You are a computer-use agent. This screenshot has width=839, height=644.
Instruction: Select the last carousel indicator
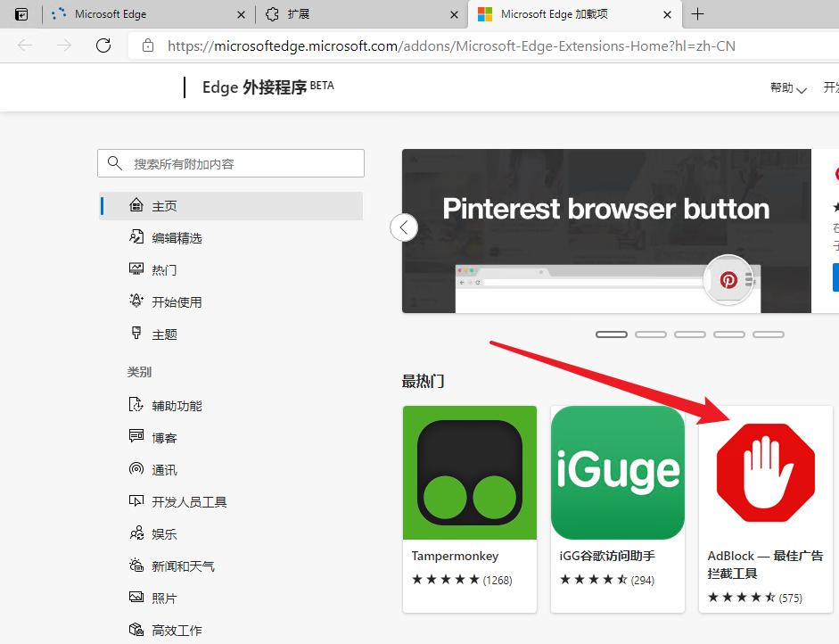coord(769,334)
